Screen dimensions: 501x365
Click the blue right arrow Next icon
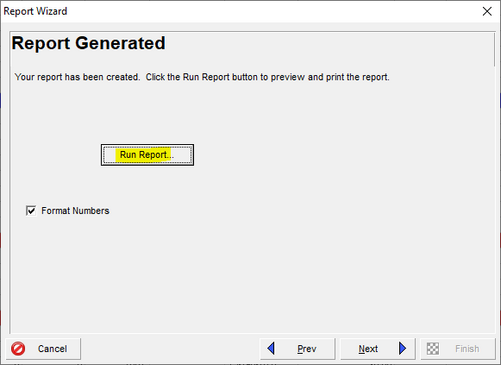402,348
